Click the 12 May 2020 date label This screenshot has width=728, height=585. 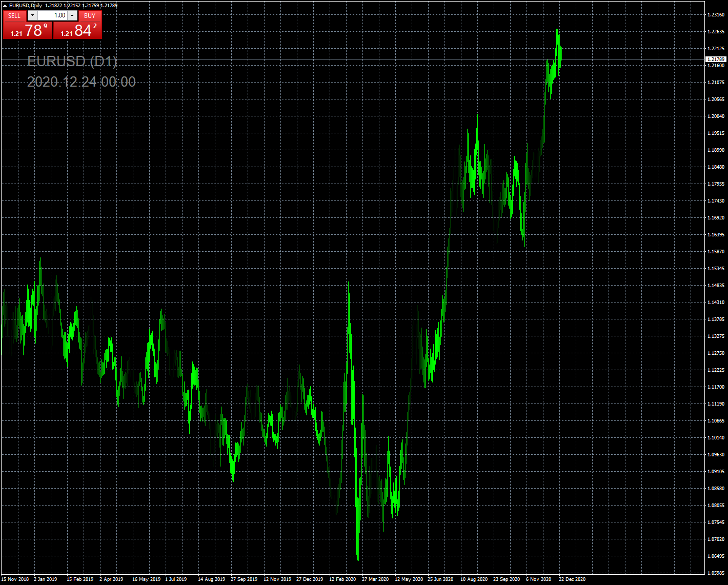click(x=409, y=579)
